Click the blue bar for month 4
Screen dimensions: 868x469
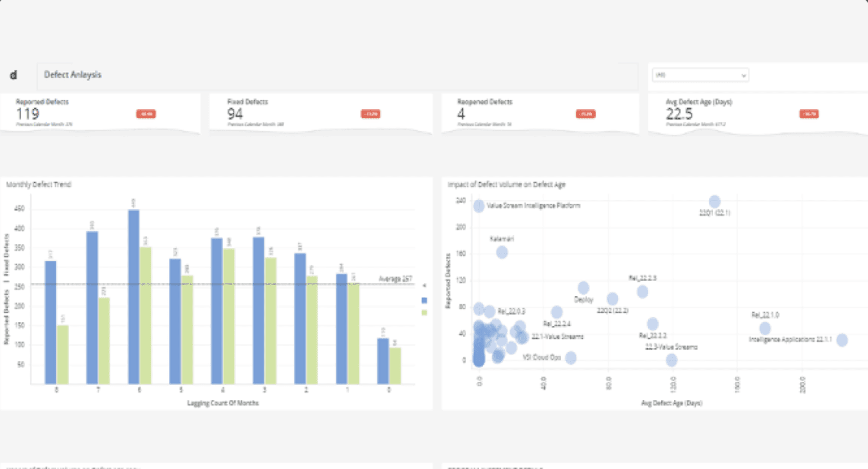point(217,311)
